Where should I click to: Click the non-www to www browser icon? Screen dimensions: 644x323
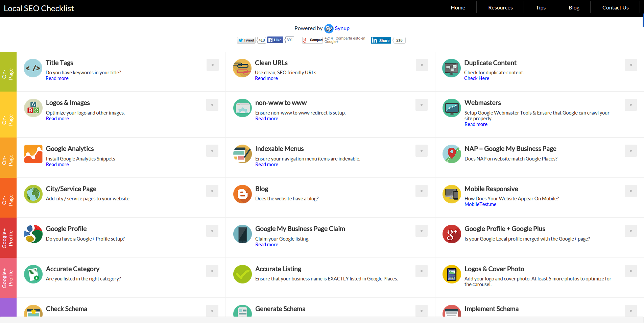pos(242,108)
